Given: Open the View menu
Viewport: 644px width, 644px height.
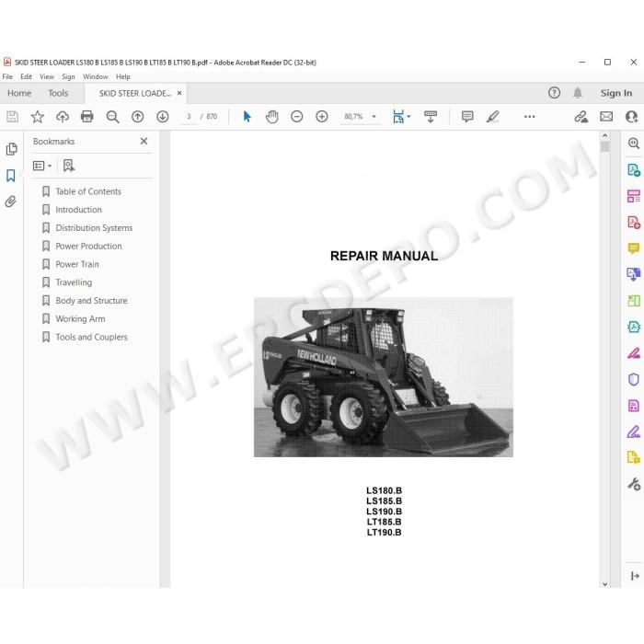Looking at the screenshot, I should (x=47, y=76).
